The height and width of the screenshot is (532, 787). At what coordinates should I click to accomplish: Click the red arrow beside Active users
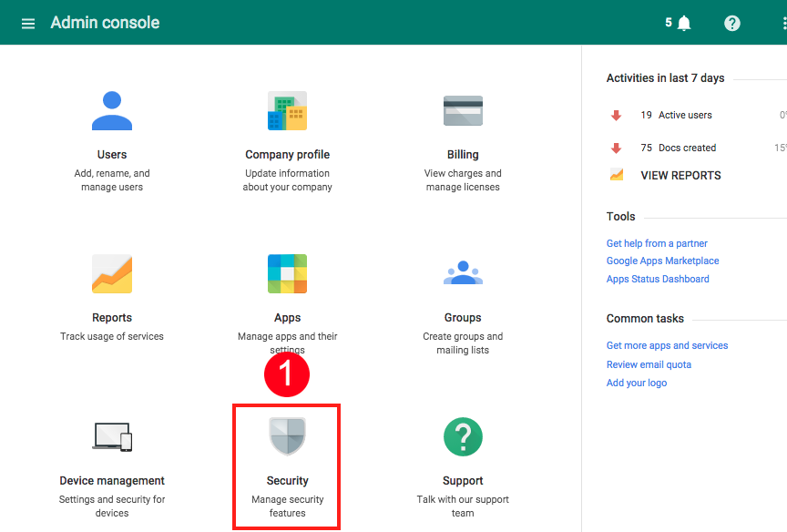click(616, 116)
